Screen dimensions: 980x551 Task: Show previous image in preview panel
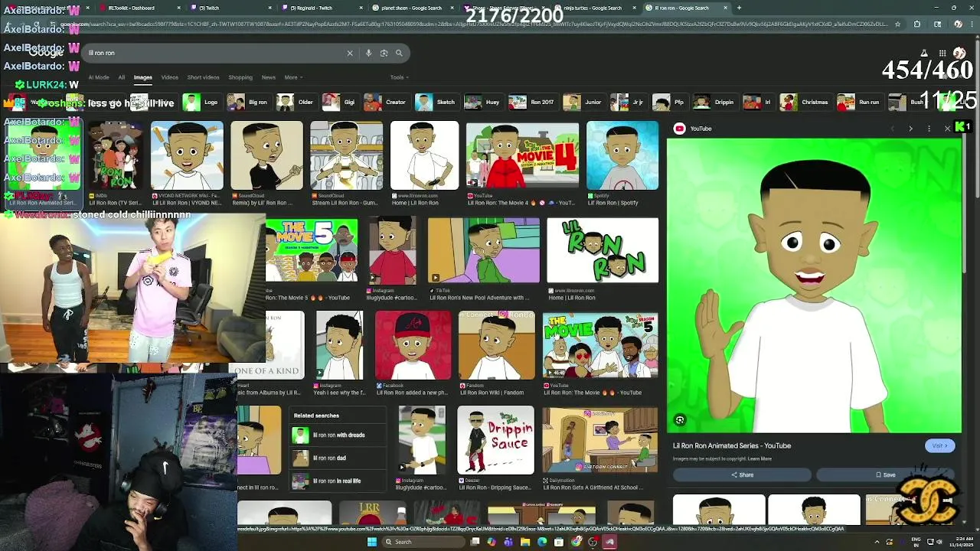point(892,129)
